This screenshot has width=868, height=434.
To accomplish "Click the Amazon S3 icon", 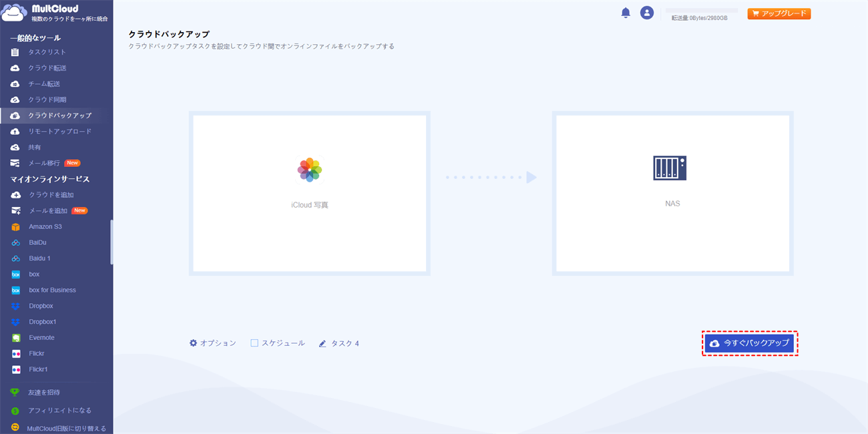I will click(15, 227).
